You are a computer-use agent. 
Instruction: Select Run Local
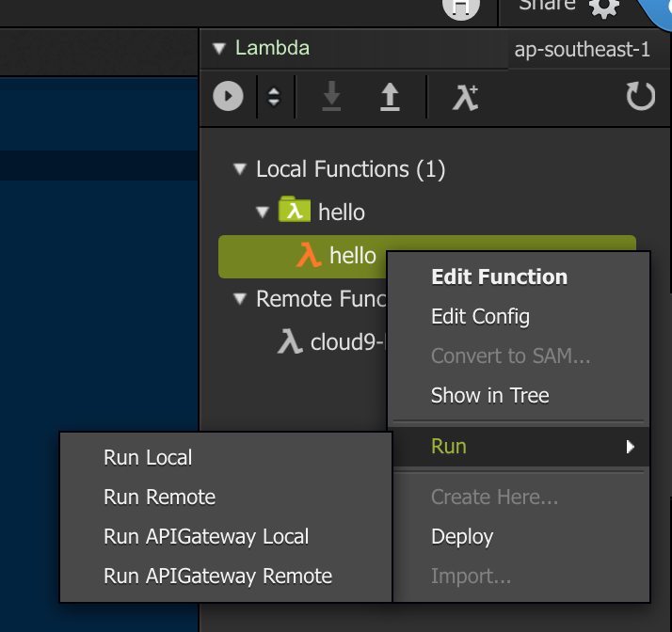(x=148, y=457)
